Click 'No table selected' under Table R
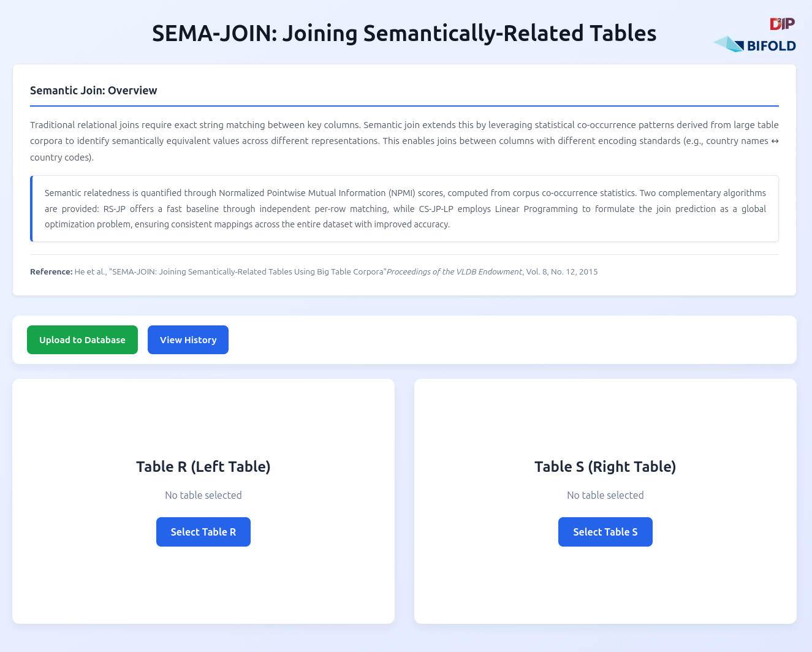This screenshot has width=812, height=652. (203, 495)
